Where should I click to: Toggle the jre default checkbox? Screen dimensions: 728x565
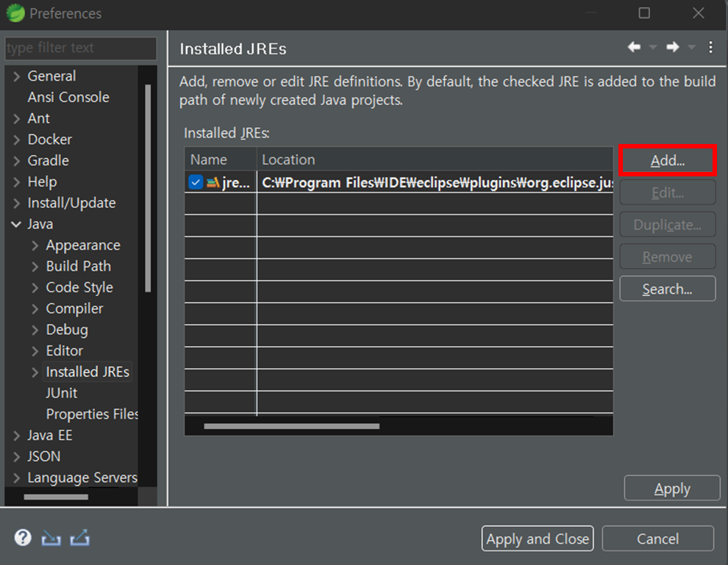tap(196, 182)
